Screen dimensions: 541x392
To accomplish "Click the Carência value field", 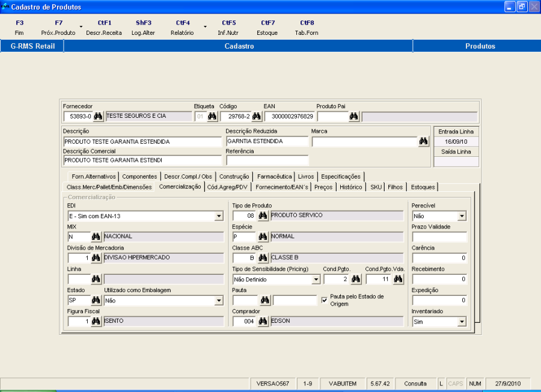I will click(x=439, y=258).
